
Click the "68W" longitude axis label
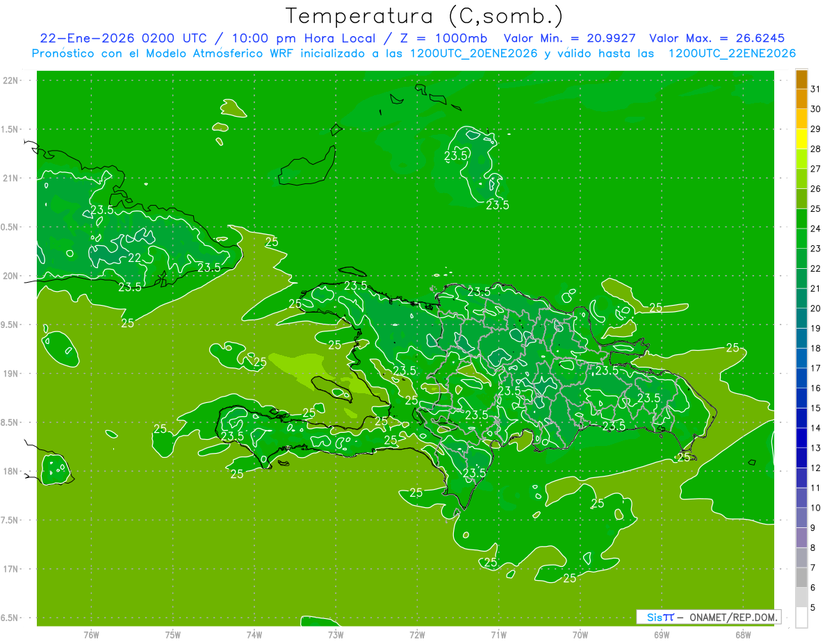(x=743, y=634)
